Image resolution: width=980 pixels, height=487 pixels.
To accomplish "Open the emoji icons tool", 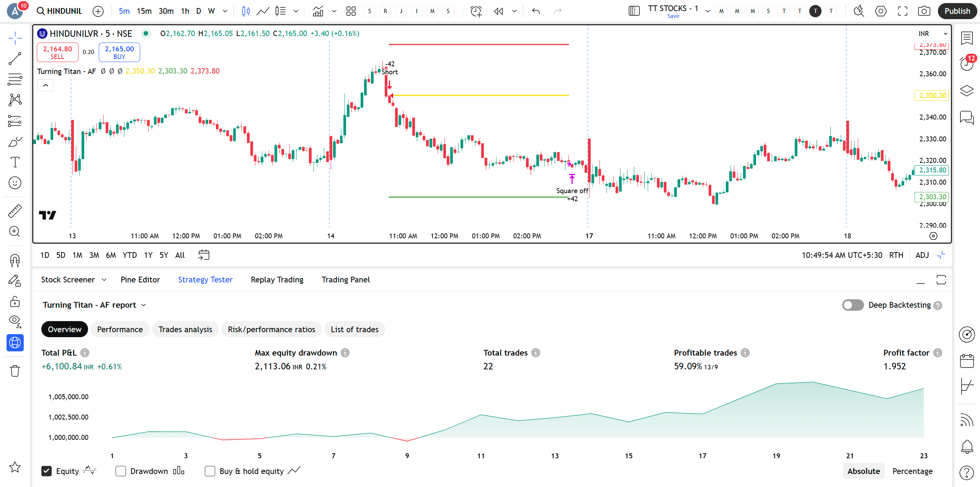I will pyautogui.click(x=15, y=183).
